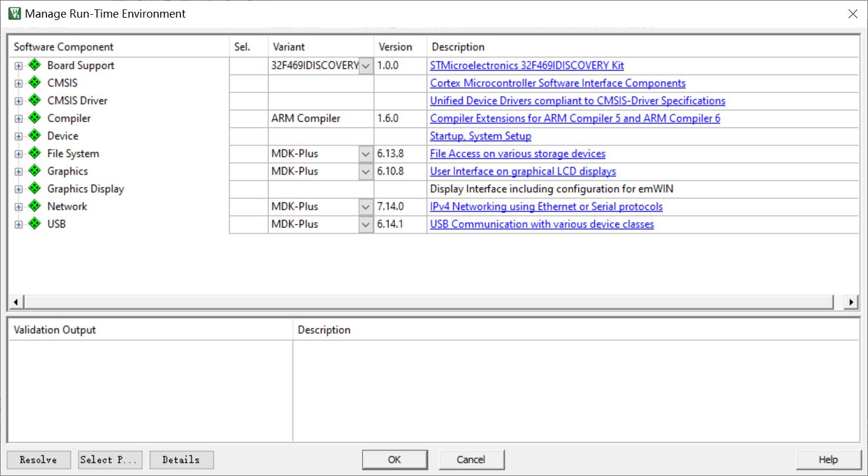This screenshot has height=476, width=868.
Task: Confirm with the OK button
Action: pyautogui.click(x=395, y=460)
